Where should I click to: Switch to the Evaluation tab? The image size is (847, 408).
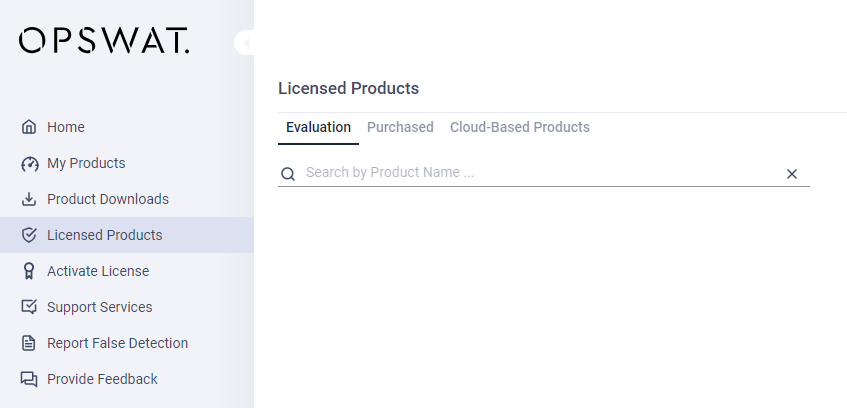[318, 127]
